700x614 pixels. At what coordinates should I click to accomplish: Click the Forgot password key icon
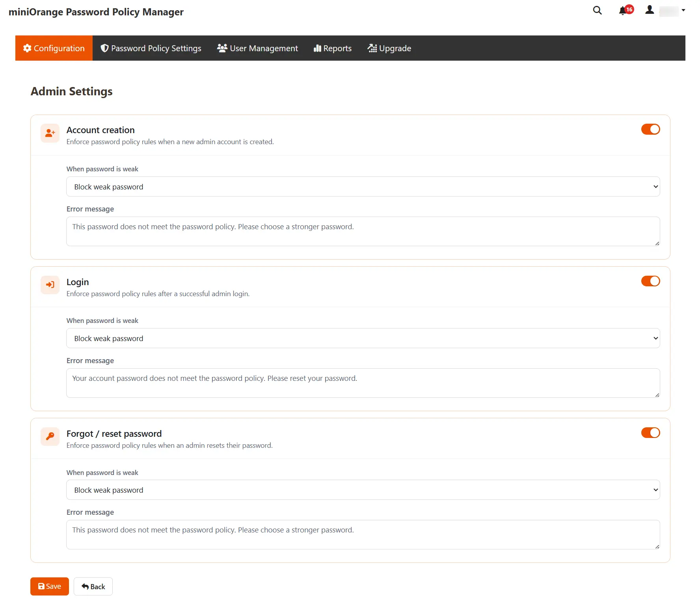click(50, 436)
